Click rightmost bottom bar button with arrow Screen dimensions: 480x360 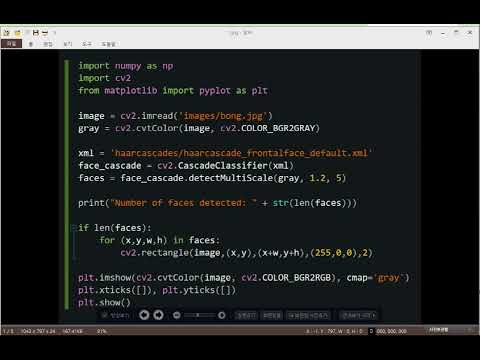358,315
